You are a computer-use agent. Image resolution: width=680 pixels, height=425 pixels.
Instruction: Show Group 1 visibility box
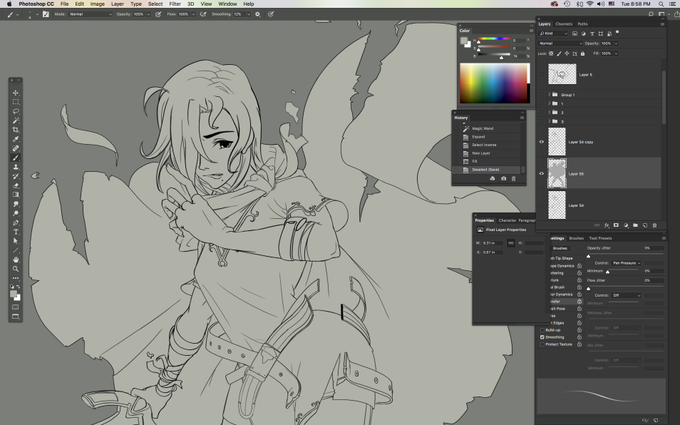pyautogui.click(x=541, y=95)
